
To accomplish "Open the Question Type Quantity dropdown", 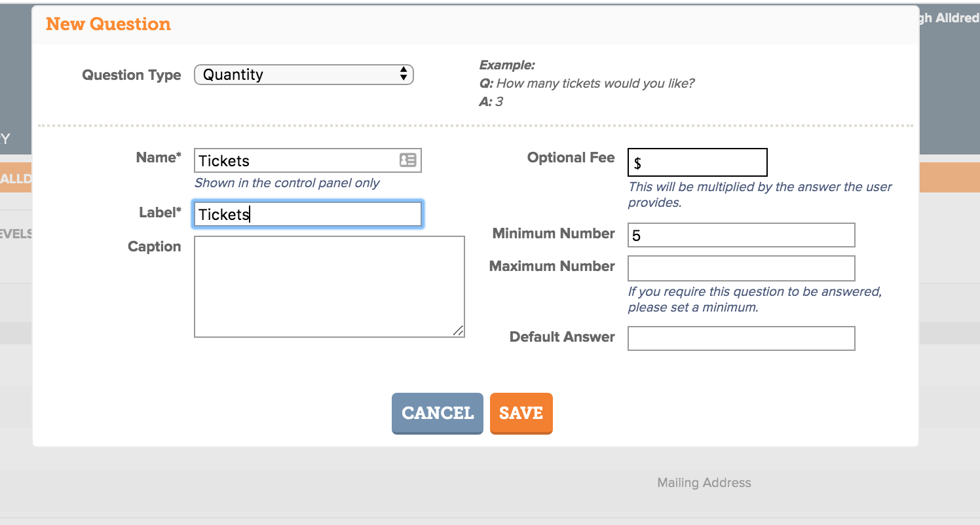I will click(x=304, y=75).
